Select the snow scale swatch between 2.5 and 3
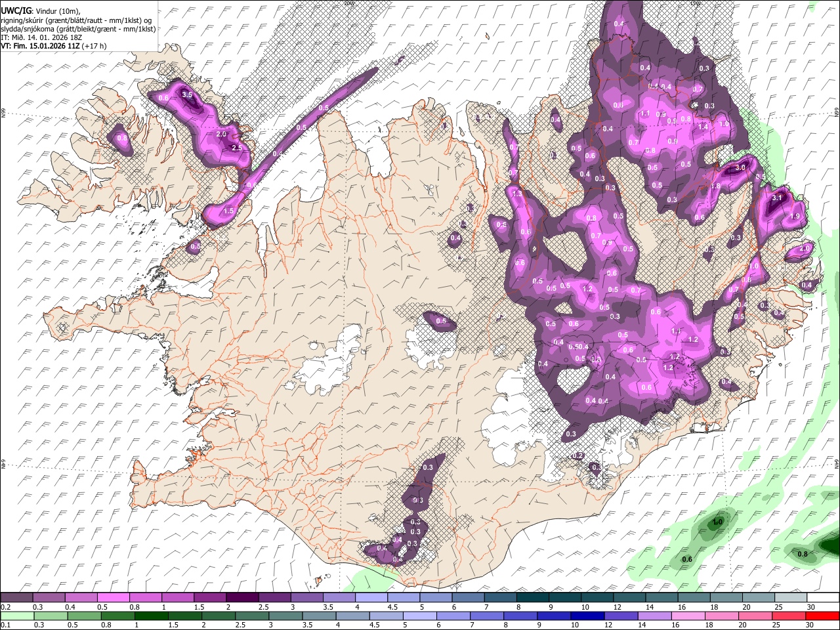The image size is (840, 630). [x=274, y=598]
